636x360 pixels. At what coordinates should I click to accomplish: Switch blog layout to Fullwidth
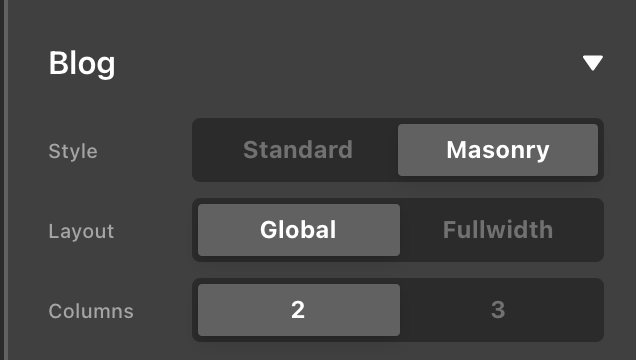(498, 230)
